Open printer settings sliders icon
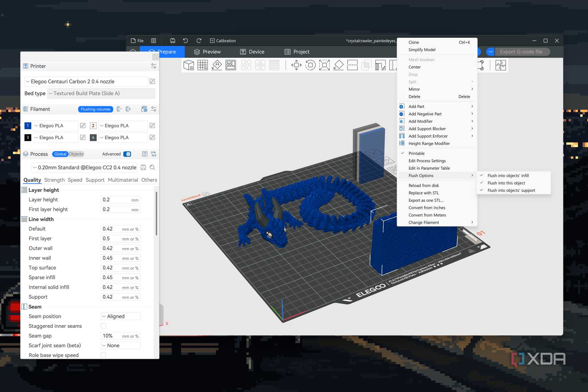 coord(154,66)
